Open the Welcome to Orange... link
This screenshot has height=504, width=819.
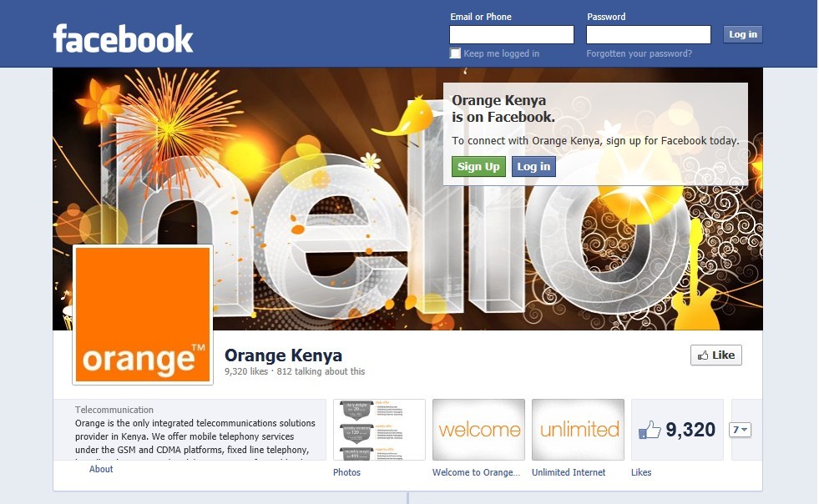click(477, 472)
